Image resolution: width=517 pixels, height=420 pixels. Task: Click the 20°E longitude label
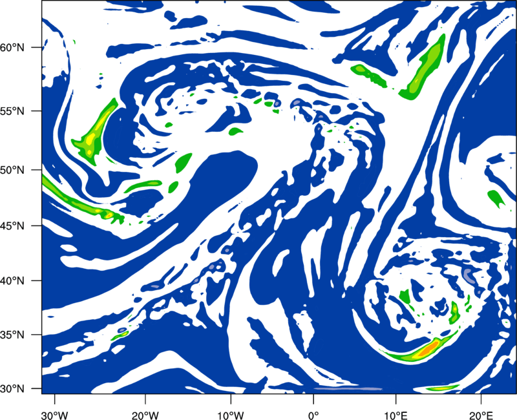click(481, 415)
